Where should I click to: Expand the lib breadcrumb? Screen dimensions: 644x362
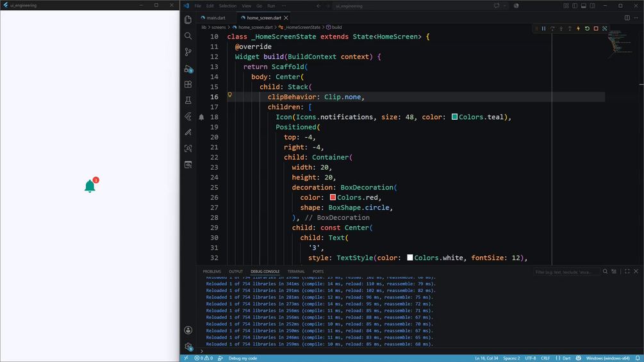(204, 28)
